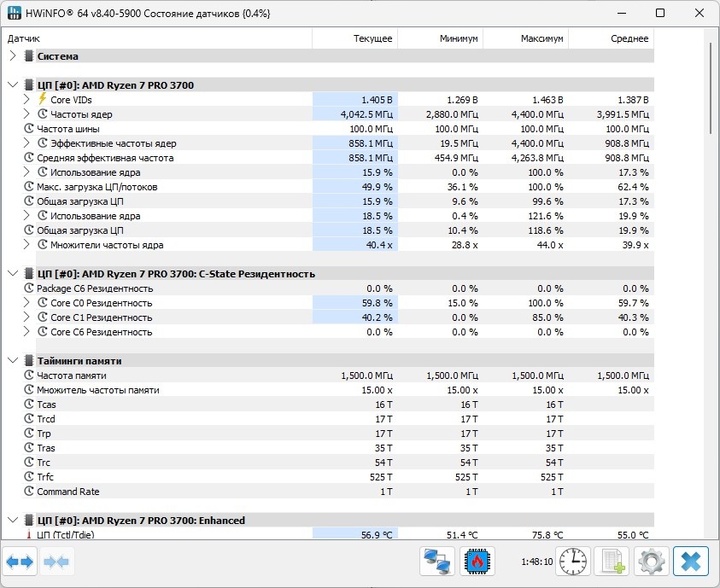Click current value 4,042.5 МГц

pos(366,114)
